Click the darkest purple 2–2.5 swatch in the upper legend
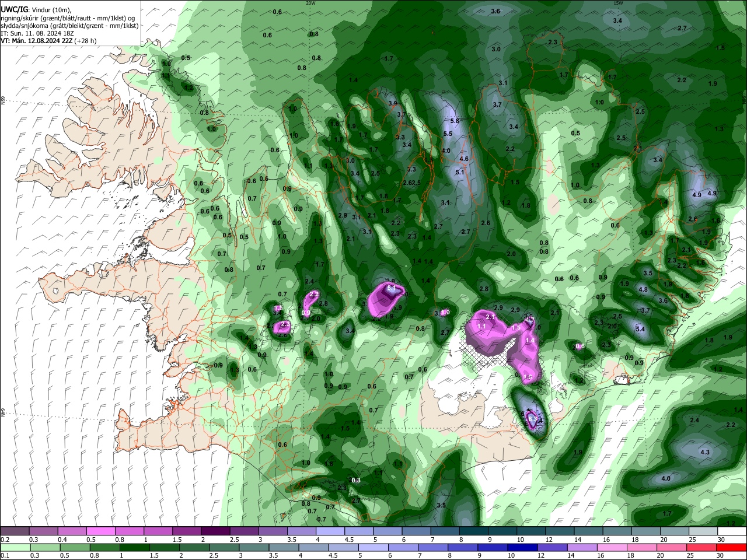This screenshot has width=747, height=560. pyautogui.click(x=215, y=531)
